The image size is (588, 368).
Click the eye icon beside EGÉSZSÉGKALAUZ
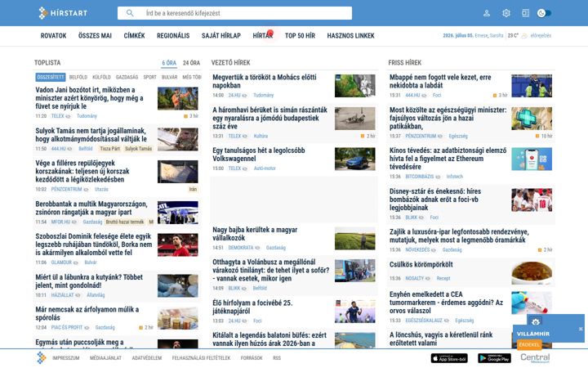coord(446,321)
